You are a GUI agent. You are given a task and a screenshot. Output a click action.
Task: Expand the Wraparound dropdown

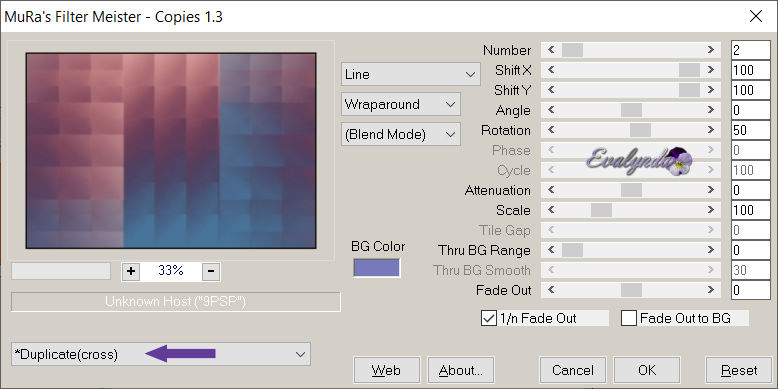(401, 104)
